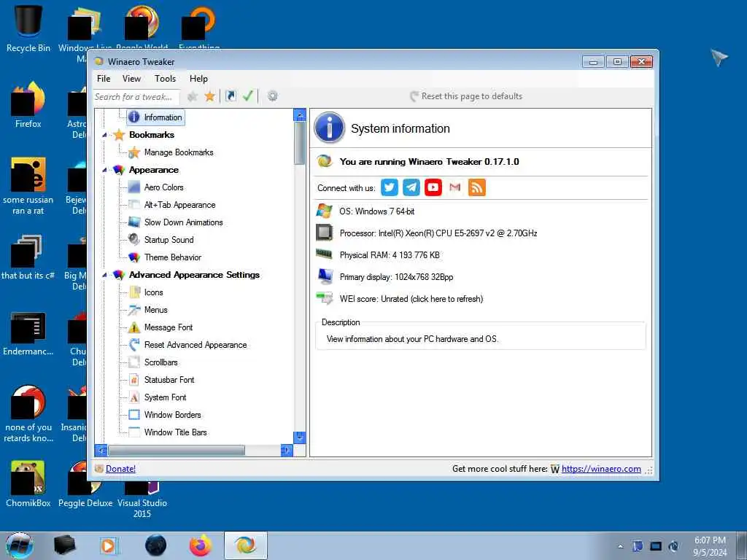This screenshot has height=560, width=747.
Task: Click the grey remove bookmark star icon
Action: tap(193, 97)
